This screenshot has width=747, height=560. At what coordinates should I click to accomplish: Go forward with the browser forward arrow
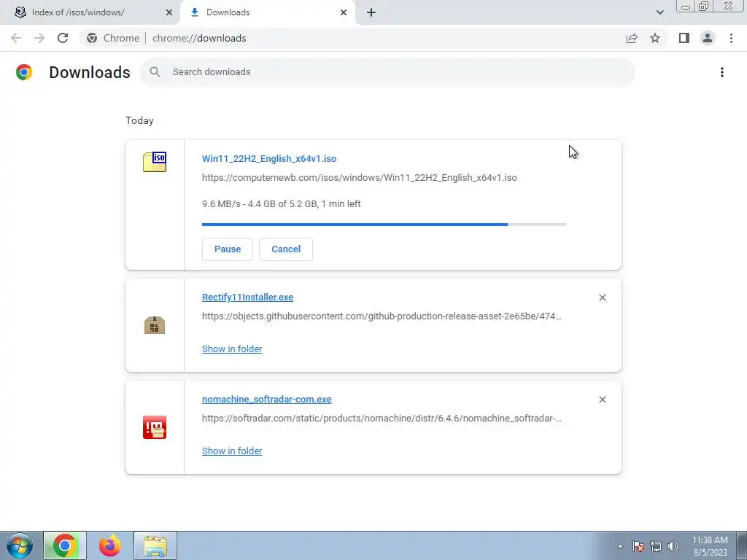[39, 38]
